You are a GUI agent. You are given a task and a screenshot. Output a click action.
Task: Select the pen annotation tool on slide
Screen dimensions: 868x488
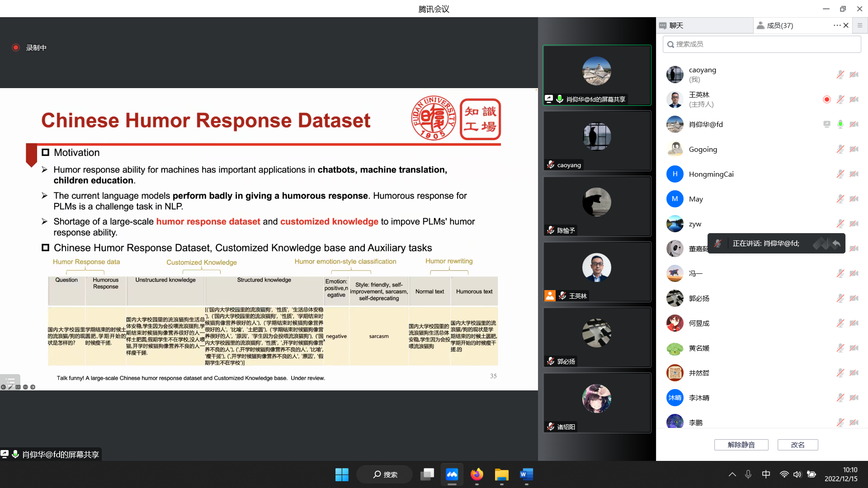pyautogui.click(x=10, y=387)
